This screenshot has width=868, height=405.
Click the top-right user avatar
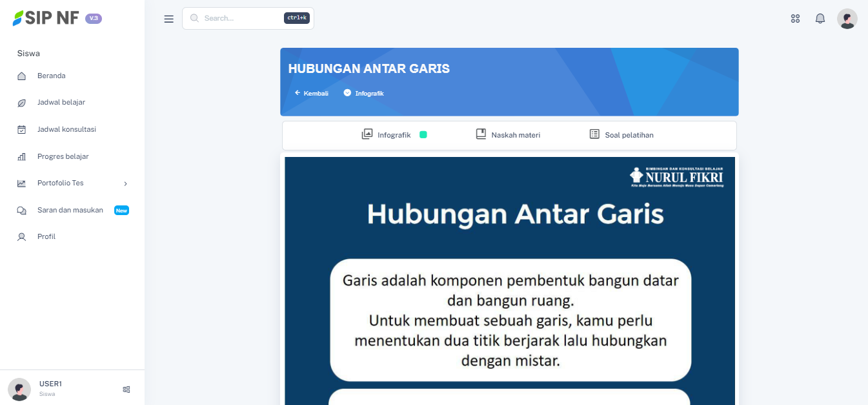pos(847,19)
